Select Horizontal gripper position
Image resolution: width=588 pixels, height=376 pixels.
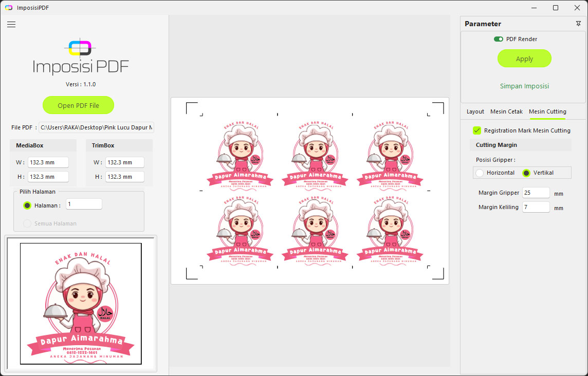480,173
